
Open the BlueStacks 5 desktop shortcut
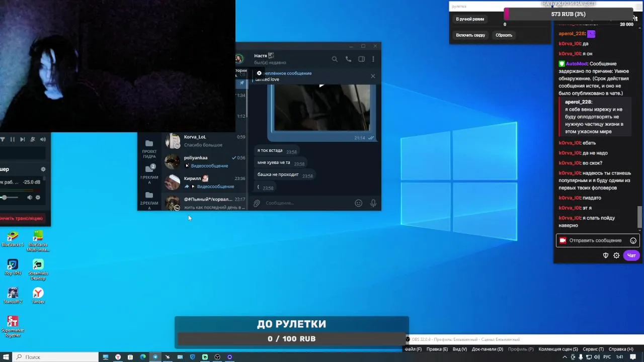coord(13,239)
